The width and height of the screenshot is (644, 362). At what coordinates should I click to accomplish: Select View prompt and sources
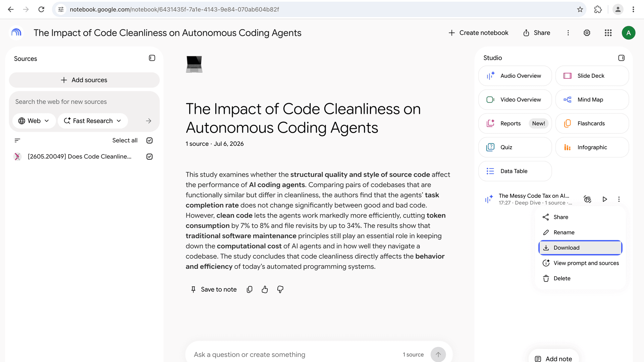580,263
